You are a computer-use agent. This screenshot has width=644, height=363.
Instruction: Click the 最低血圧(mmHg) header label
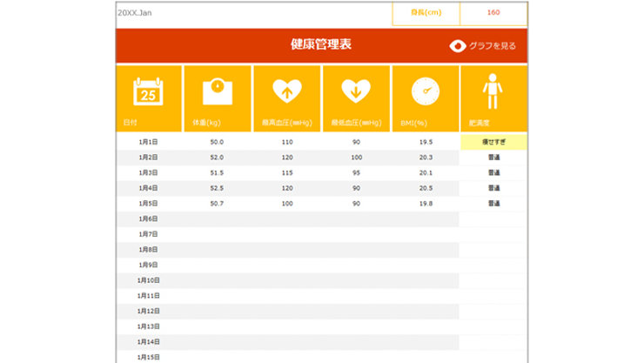[x=357, y=123]
